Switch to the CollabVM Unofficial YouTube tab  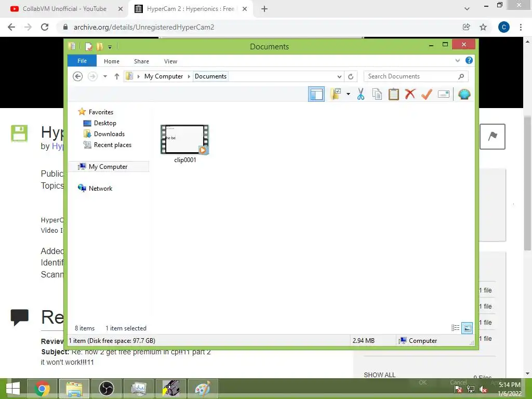pyautogui.click(x=64, y=9)
